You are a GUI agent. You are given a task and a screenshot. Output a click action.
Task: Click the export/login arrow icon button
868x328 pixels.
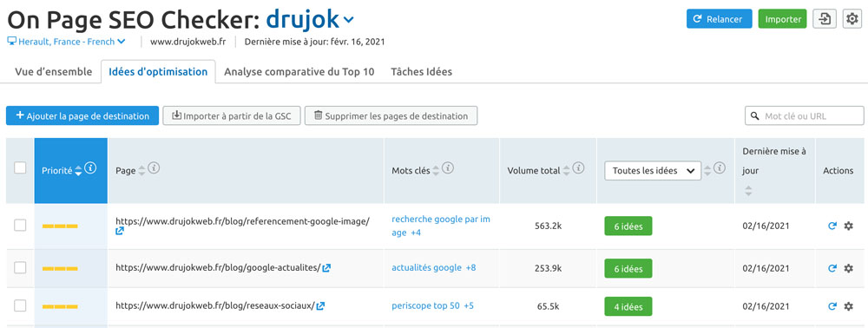(825, 19)
